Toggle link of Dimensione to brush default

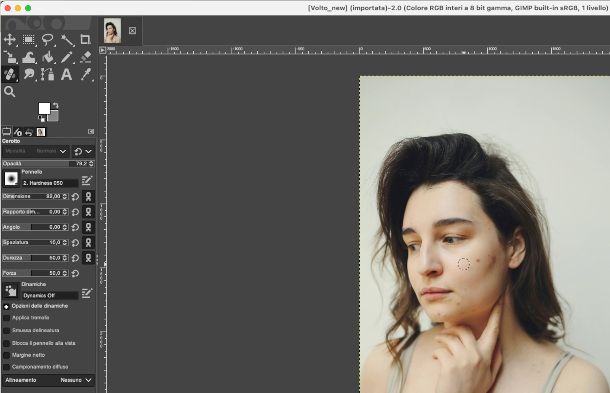(88, 196)
